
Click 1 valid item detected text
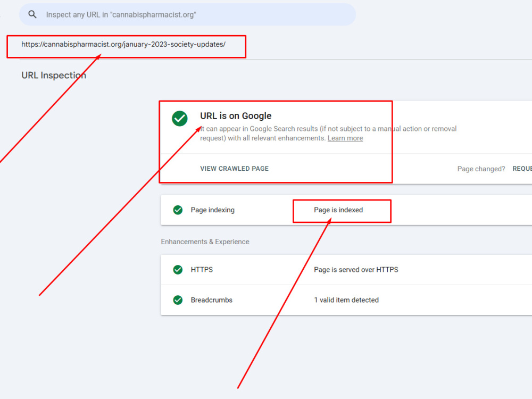pos(346,300)
